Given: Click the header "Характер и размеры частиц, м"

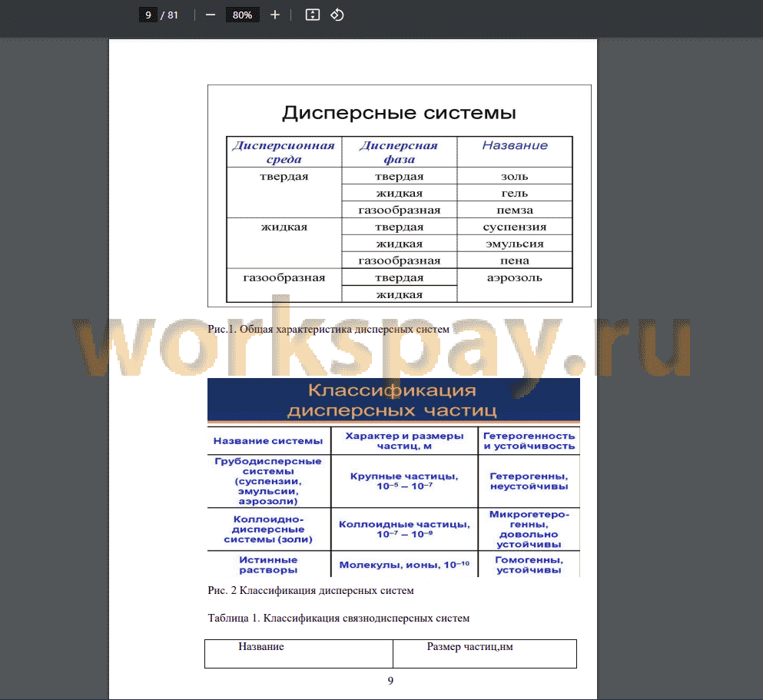Looking at the screenshot, I should tap(404, 441).
